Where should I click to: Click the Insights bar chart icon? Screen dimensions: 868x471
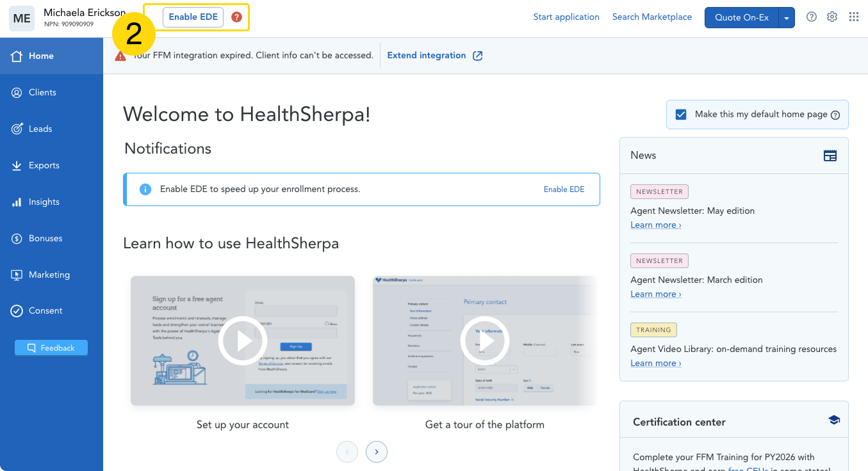[x=17, y=202]
